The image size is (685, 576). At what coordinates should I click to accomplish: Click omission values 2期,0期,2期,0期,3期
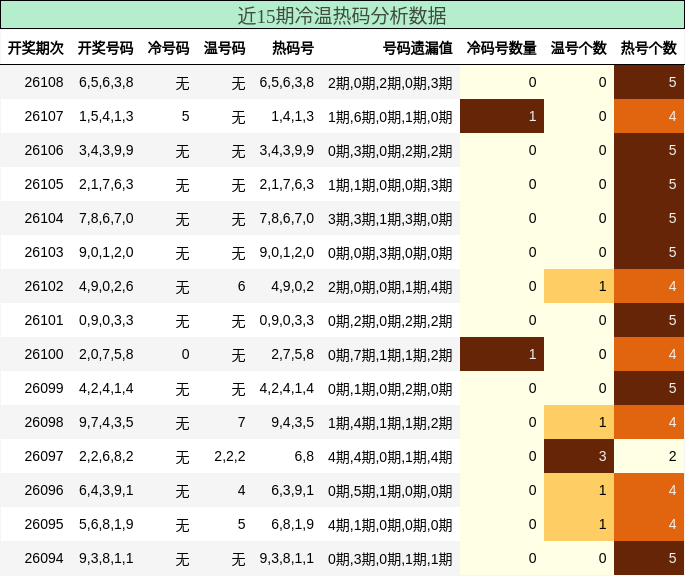[x=390, y=83]
